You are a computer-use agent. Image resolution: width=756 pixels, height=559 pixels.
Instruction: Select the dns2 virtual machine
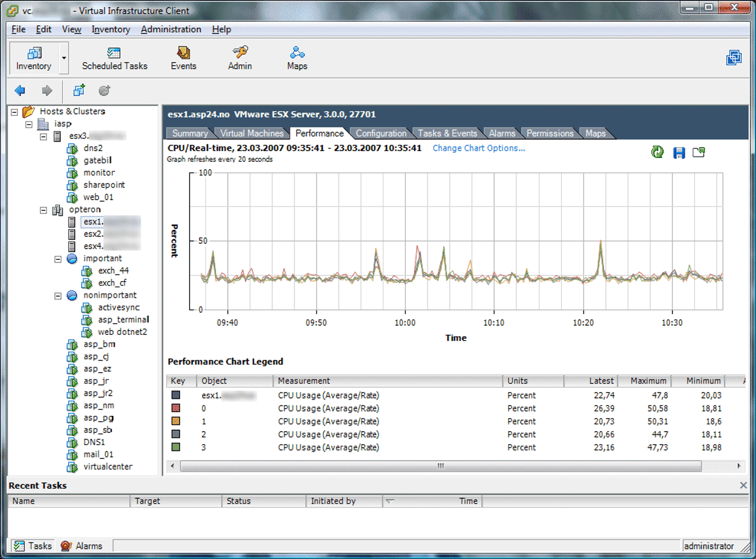93,148
